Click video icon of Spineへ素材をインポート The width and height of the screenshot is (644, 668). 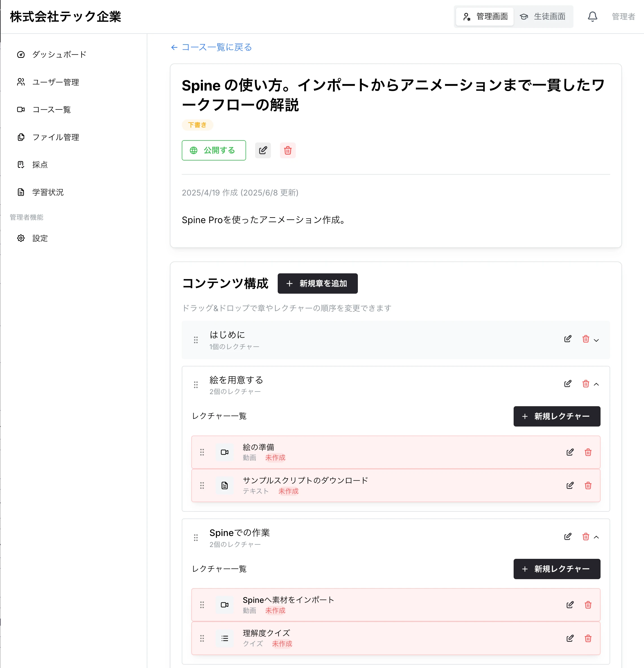pos(225,605)
